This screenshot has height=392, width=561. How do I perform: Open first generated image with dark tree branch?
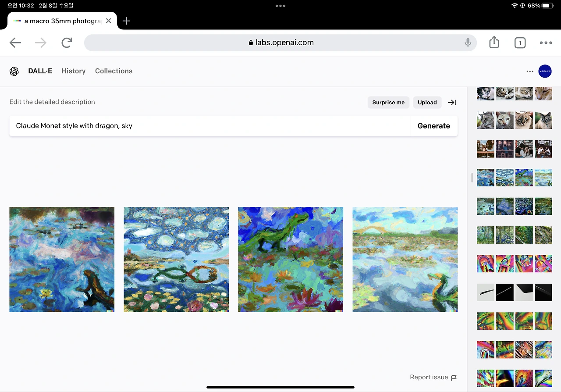[62, 260]
